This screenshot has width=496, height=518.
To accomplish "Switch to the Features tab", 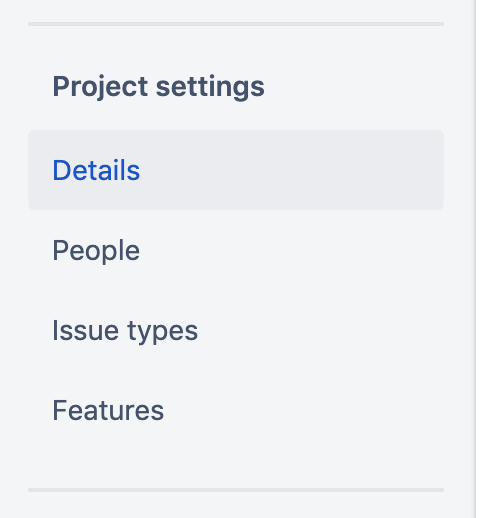I will pyautogui.click(x=236, y=410).
